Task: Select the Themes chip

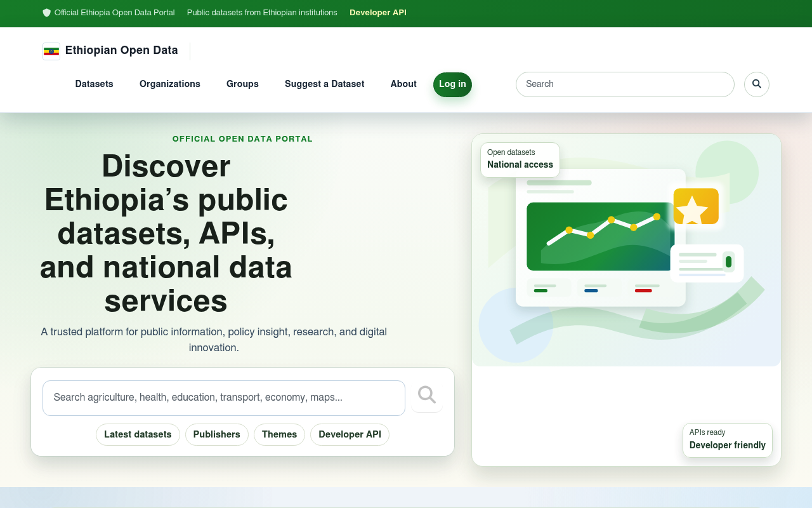Action: (x=279, y=434)
